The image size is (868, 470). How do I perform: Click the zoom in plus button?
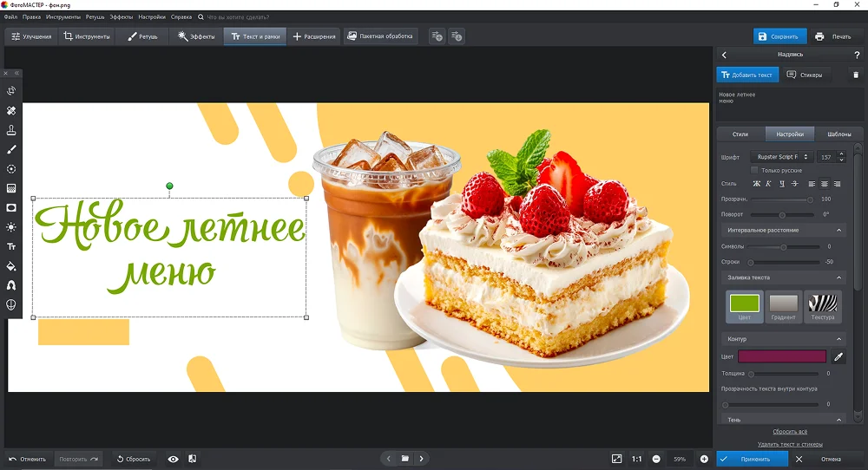click(704, 459)
